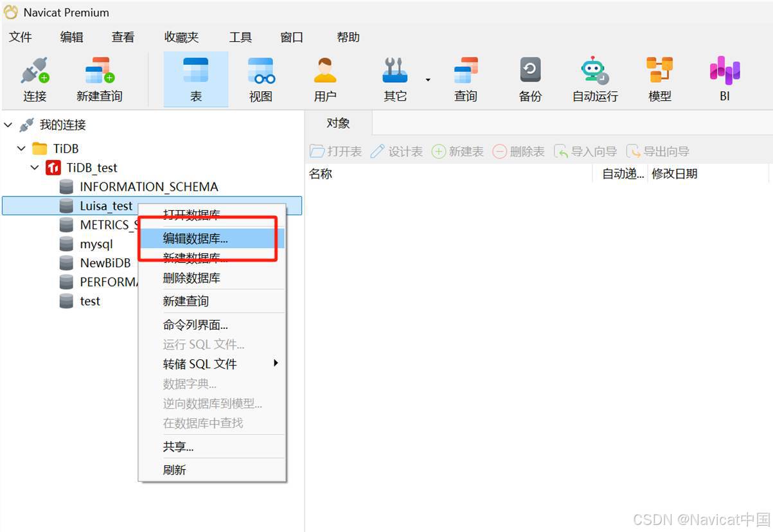Choose 打开数据库 in context menu

point(212,215)
